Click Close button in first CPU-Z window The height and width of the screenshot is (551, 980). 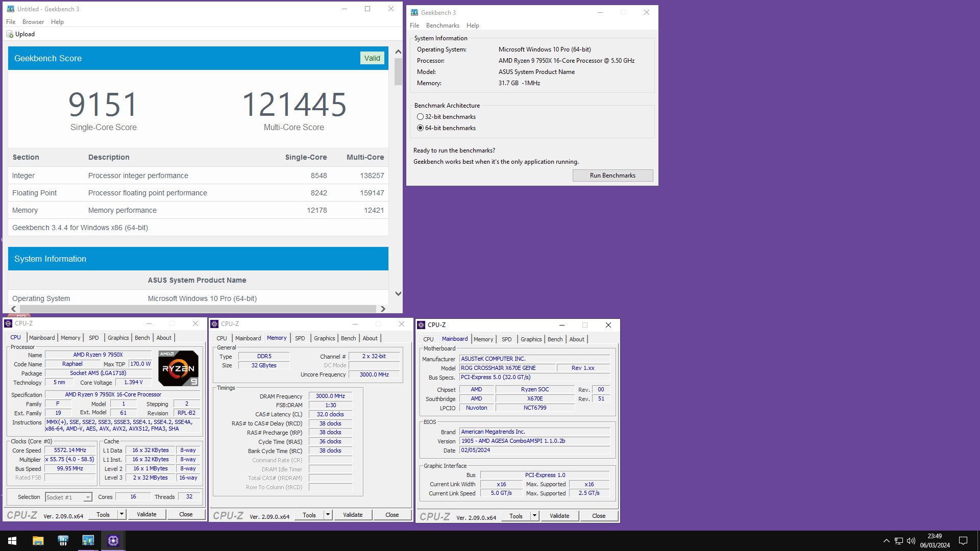coord(186,514)
